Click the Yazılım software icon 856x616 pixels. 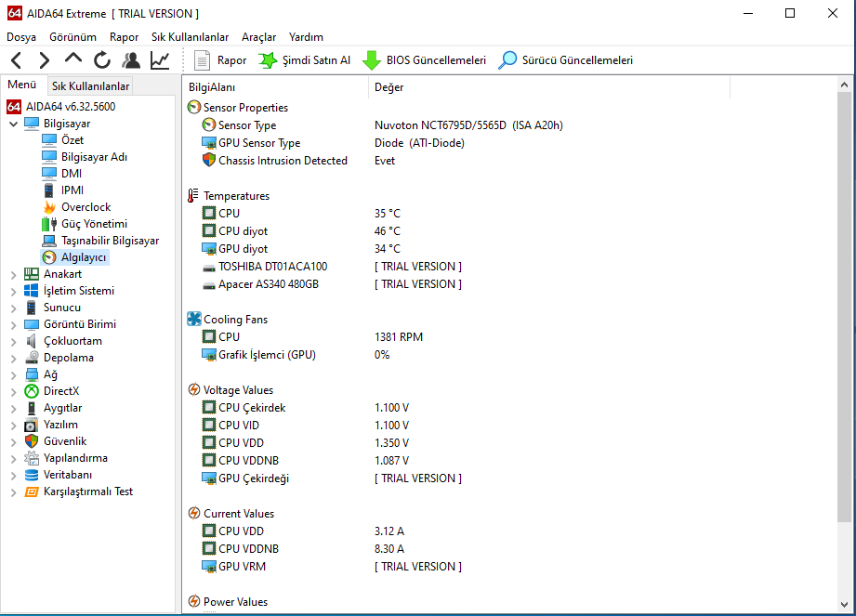point(32,425)
